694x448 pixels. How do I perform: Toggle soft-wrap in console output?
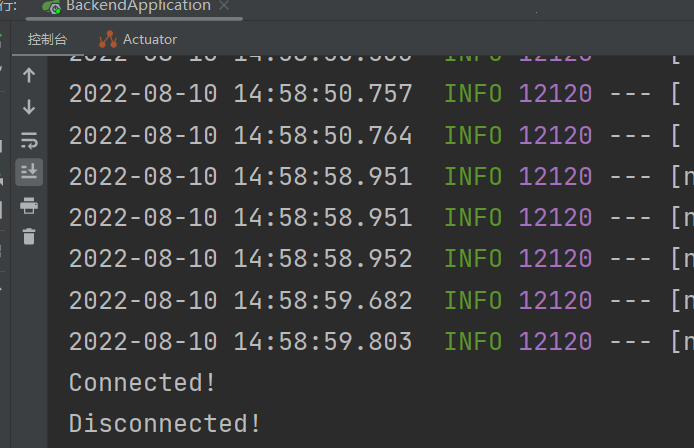tap(29, 140)
